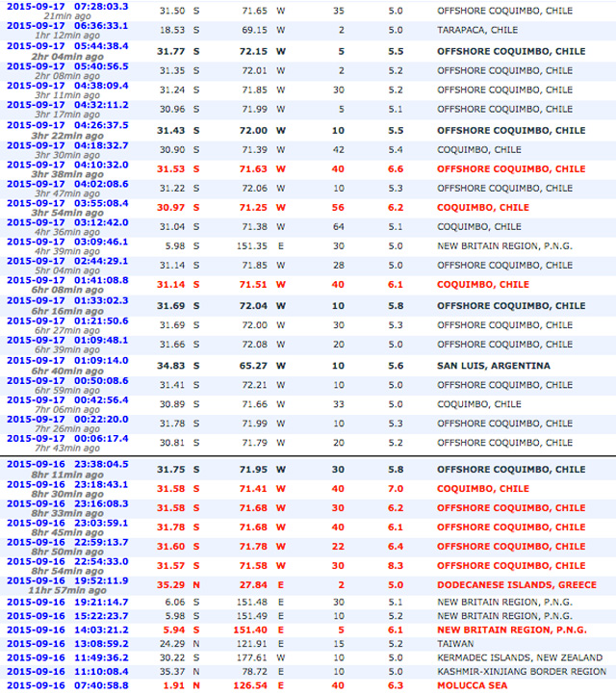Open the 2015-09-17 00:06:17.4 event link
This screenshot has height=694, width=616.
click(x=67, y=438)
